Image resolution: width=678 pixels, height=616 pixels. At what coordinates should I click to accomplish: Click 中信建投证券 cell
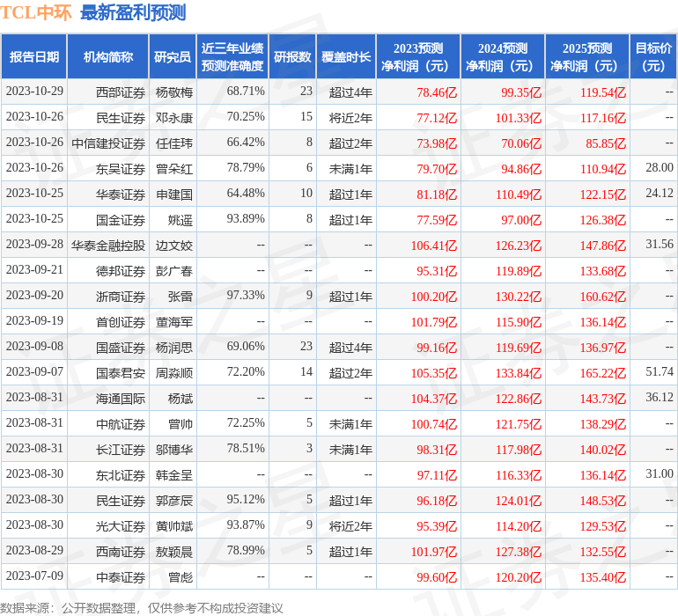click(108, 143)
